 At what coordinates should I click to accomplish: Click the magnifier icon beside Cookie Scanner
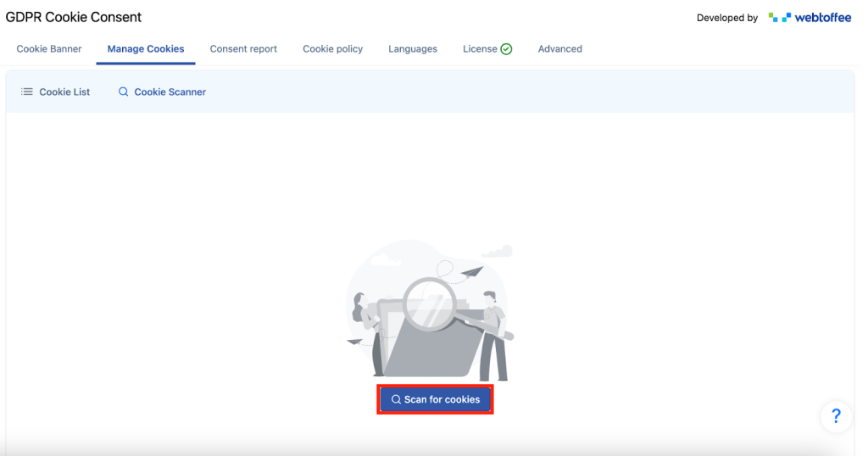coord(124,92)
